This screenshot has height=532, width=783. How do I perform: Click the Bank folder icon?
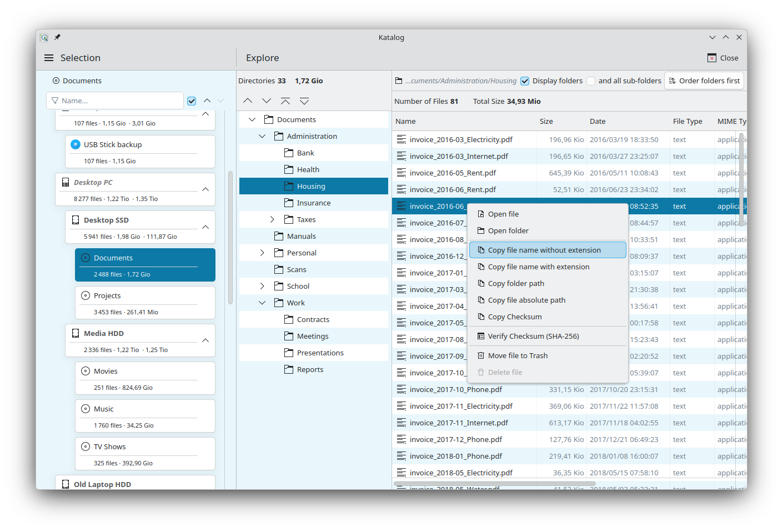point(289,153)
